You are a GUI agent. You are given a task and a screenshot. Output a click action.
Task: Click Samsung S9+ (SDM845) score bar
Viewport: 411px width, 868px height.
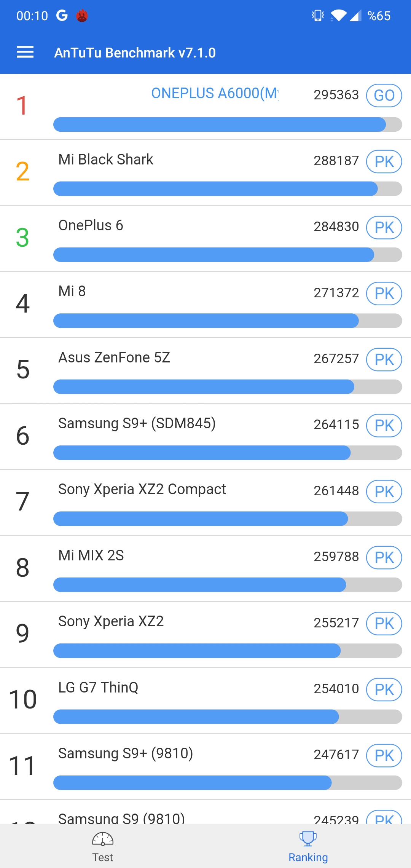(228, 453)
